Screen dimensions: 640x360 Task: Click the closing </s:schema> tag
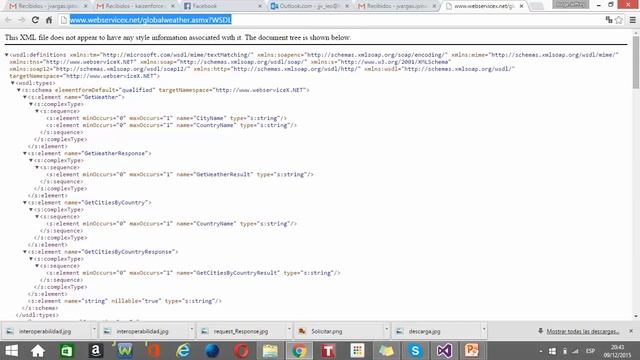pyautogui.click(x=40, y=308)
